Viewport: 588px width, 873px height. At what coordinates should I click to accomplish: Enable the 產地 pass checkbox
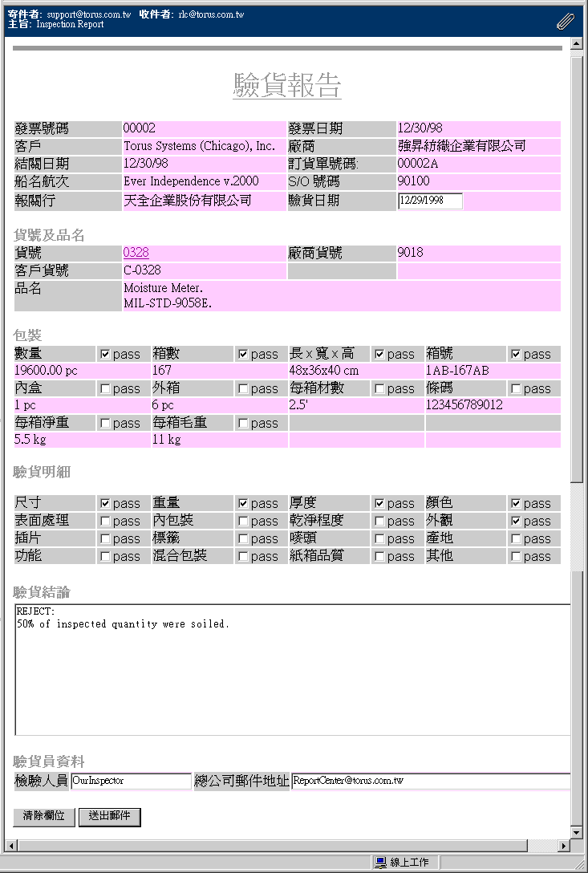click(516, 539)
